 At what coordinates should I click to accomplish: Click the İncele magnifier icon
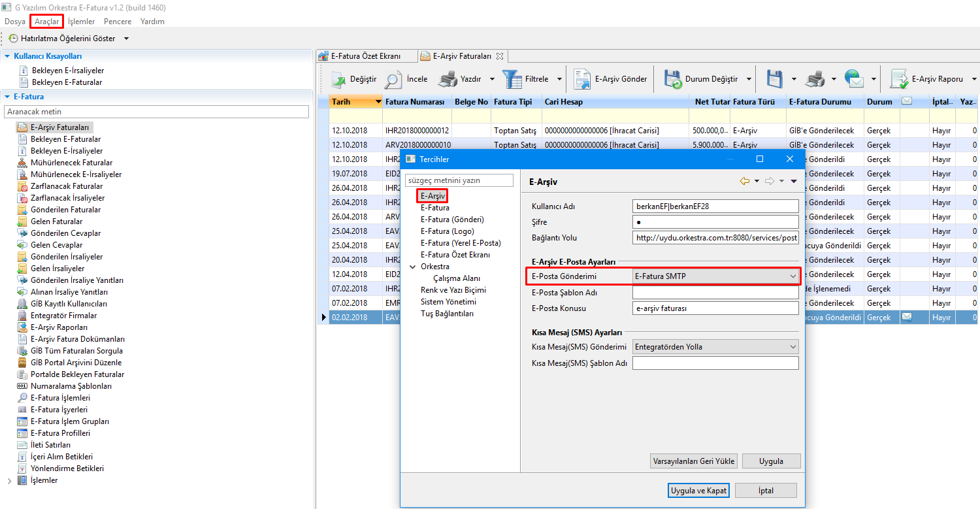[393, 79]
